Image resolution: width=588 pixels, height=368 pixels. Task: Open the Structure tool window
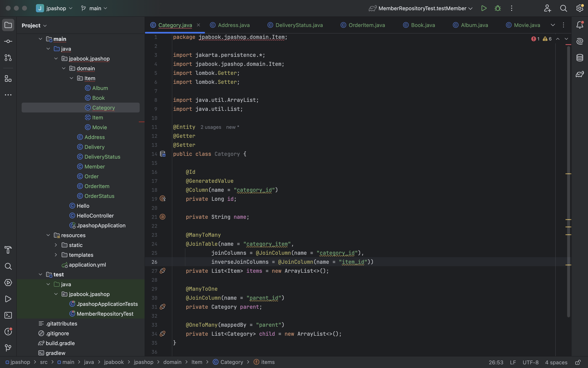tap(8, 79)
